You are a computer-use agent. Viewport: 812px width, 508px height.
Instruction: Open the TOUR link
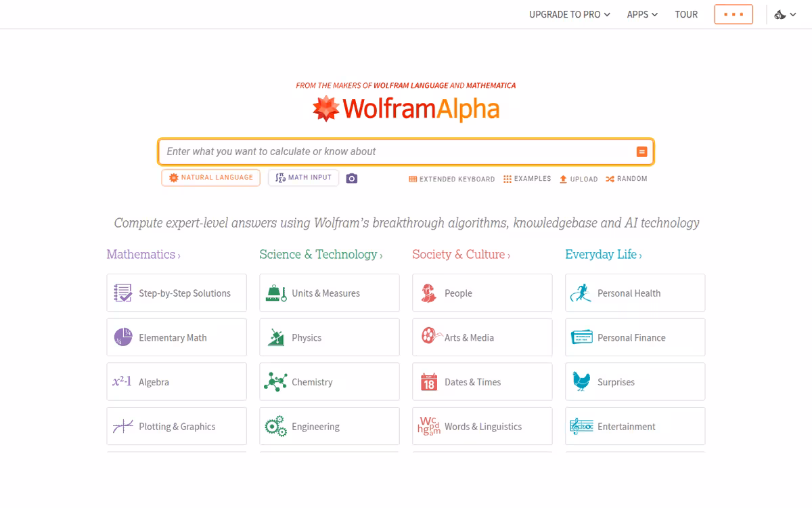[x=686, y=14]
